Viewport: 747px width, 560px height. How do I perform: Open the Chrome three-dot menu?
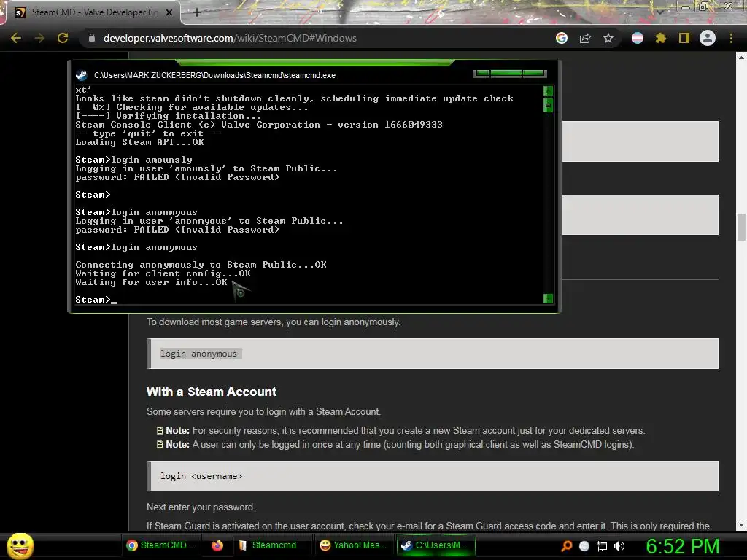coord(731,38)
